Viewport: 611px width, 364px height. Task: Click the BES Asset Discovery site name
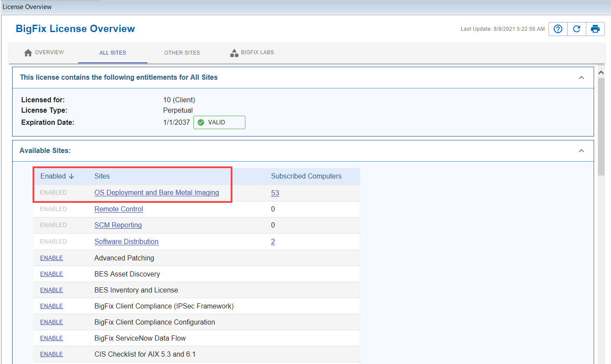tap(127, 274)
